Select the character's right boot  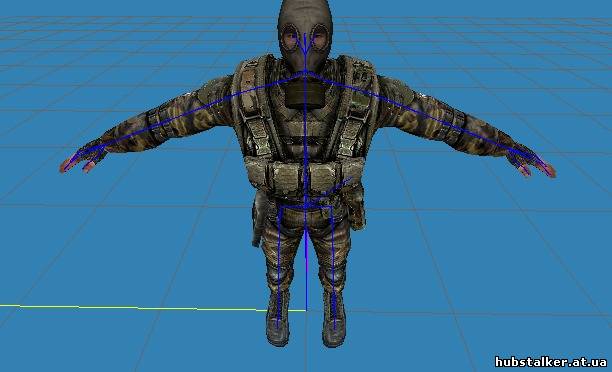[334, 319]
